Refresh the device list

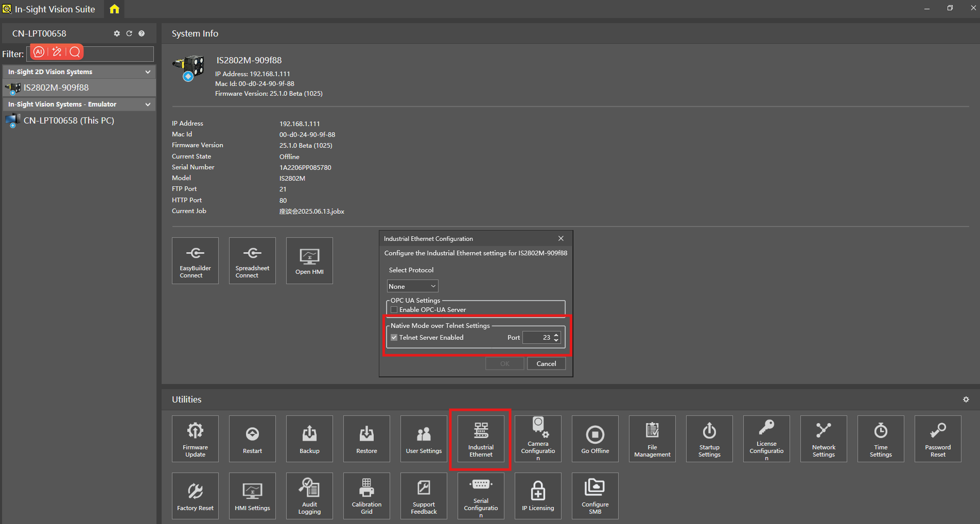[x=129, y=33]
